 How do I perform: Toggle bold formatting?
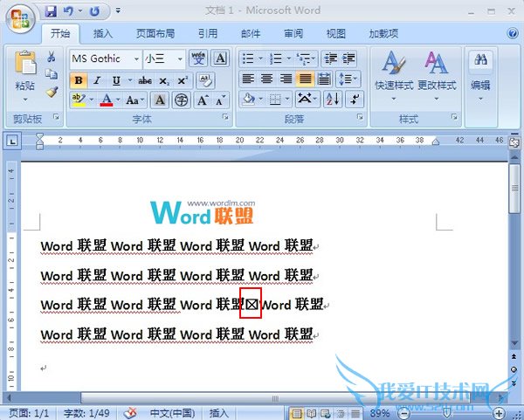[79, 80]
